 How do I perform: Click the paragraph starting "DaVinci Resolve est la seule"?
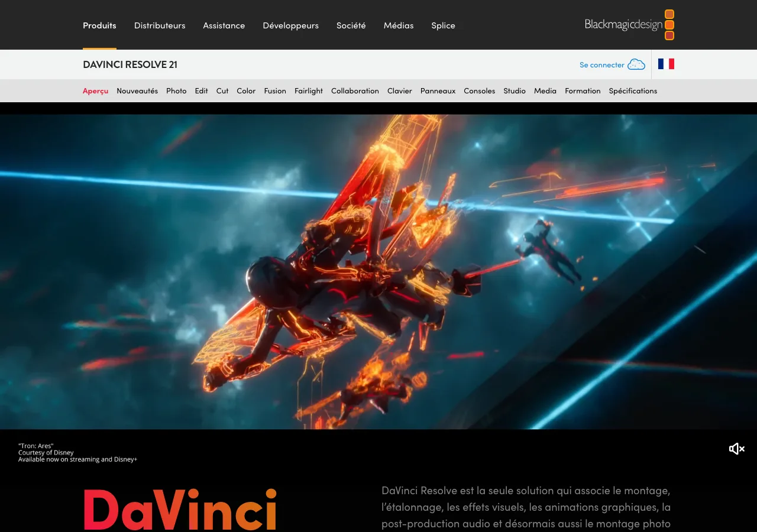tap(526, 507)
